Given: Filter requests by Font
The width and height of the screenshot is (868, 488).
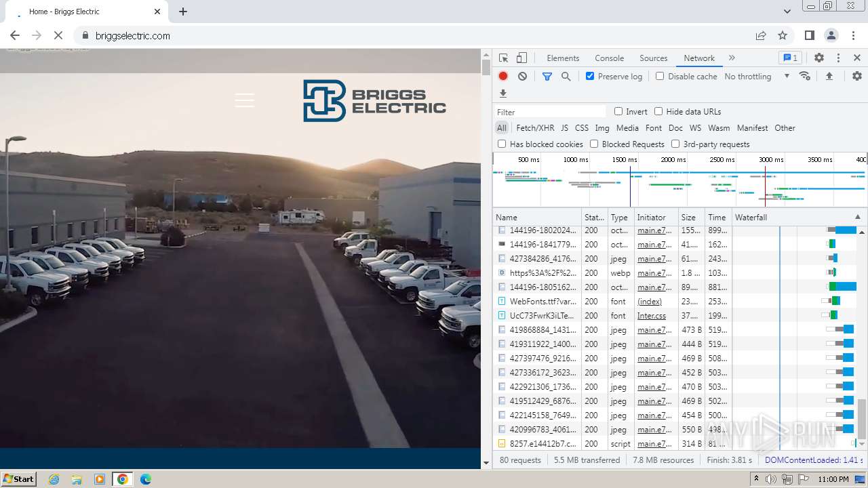Looking at the screenshot, I should 654,128.
